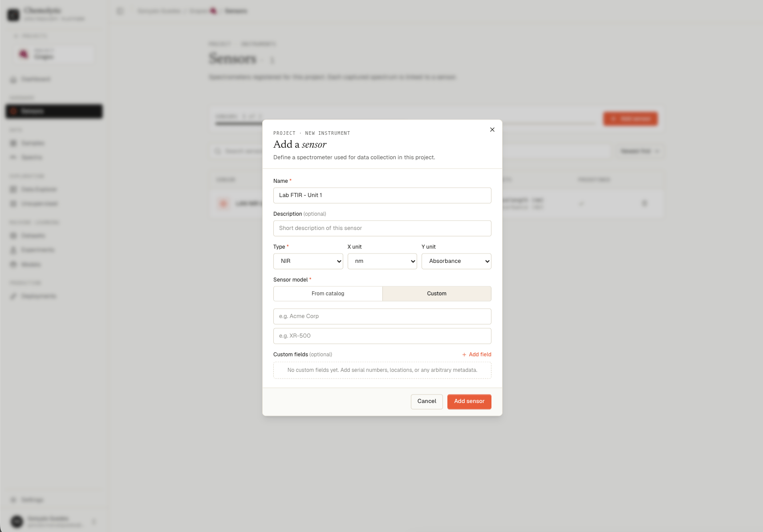Open Dashboard in the sidebar

[x=53, y=79]
